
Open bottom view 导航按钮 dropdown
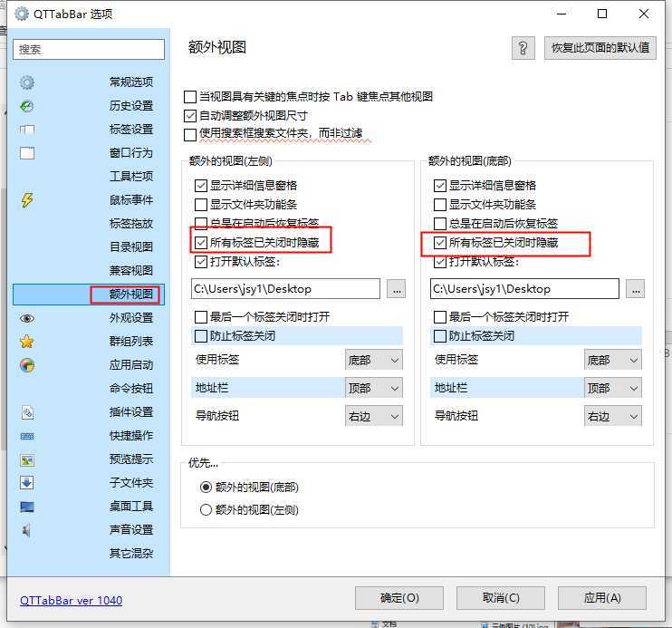tap(613, 416)
